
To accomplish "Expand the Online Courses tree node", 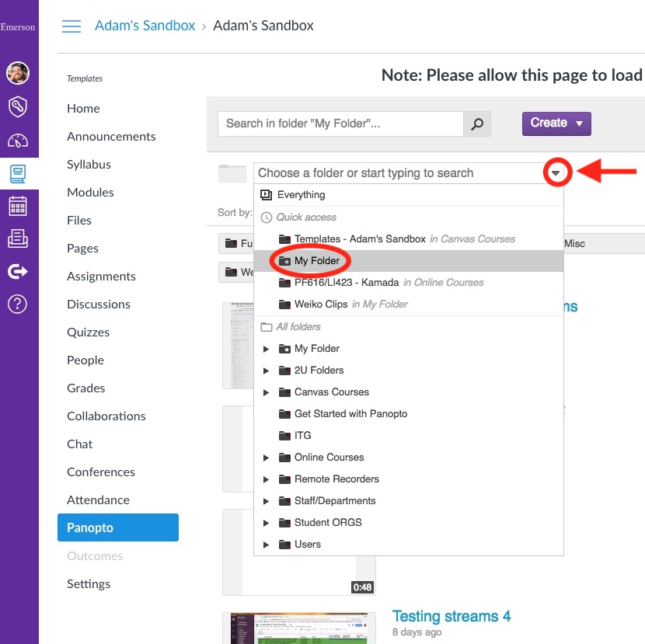I will tap(266, 458).
